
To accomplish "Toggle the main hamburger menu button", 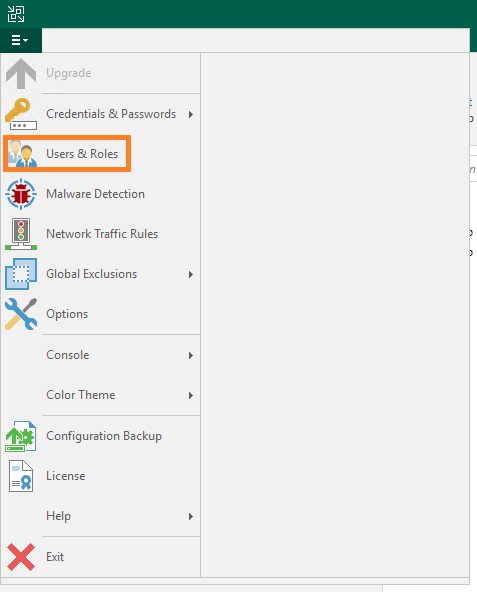I will pyautogui.click(x=20, y=40).
